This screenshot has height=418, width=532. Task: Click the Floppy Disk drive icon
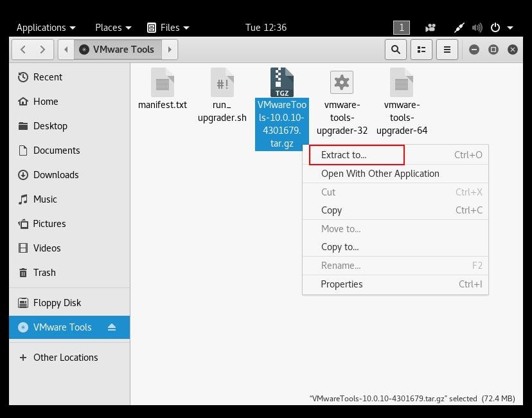[23, 302]
